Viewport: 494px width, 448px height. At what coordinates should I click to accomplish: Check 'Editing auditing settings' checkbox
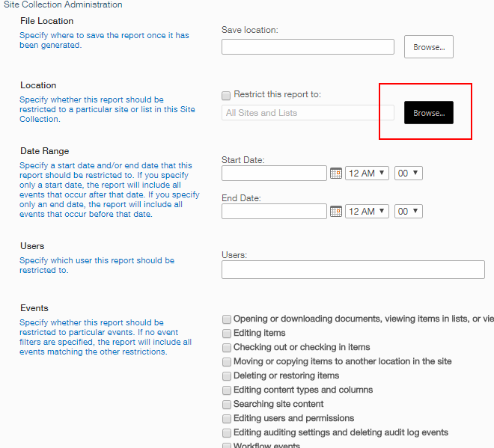point(227,433)
